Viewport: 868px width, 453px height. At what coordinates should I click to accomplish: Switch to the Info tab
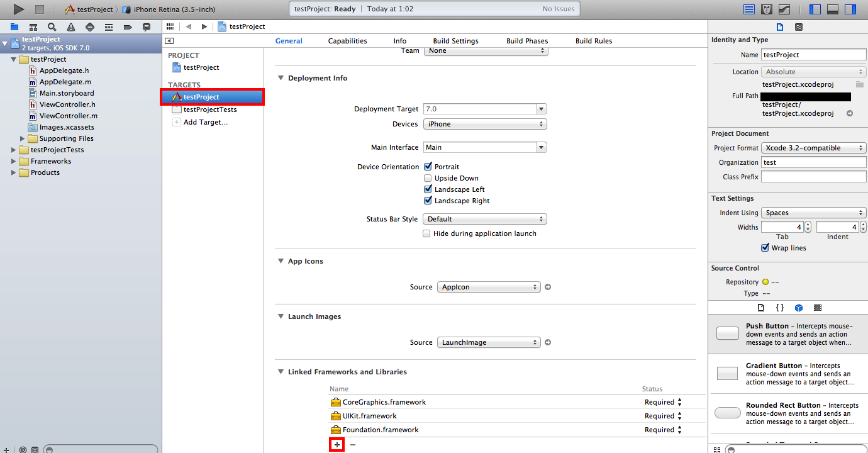pos(400,41)
